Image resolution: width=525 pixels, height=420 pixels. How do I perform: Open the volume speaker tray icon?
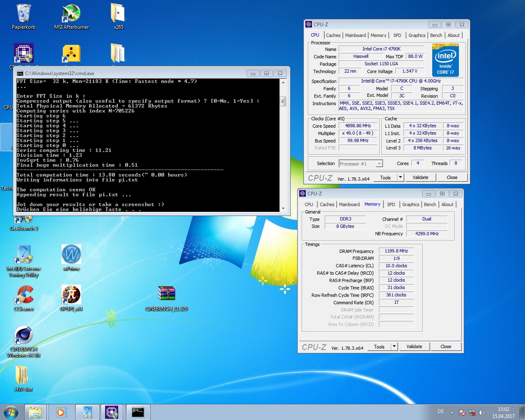[482, 412]
